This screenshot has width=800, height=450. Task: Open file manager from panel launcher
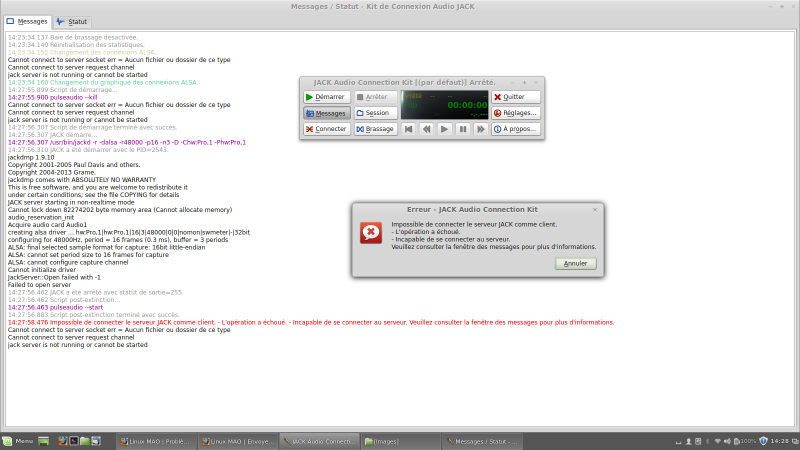pyautogui.click(x=85, y=441)
